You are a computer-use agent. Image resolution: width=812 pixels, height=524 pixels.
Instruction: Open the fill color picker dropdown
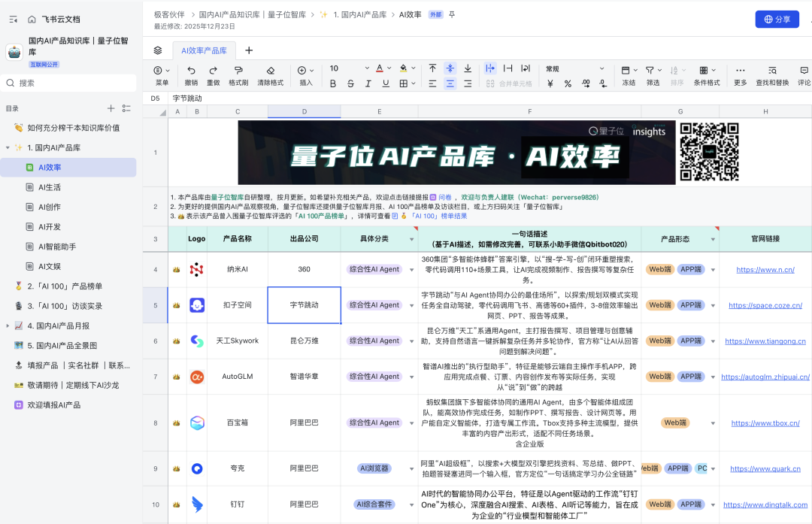click(414, 68)
